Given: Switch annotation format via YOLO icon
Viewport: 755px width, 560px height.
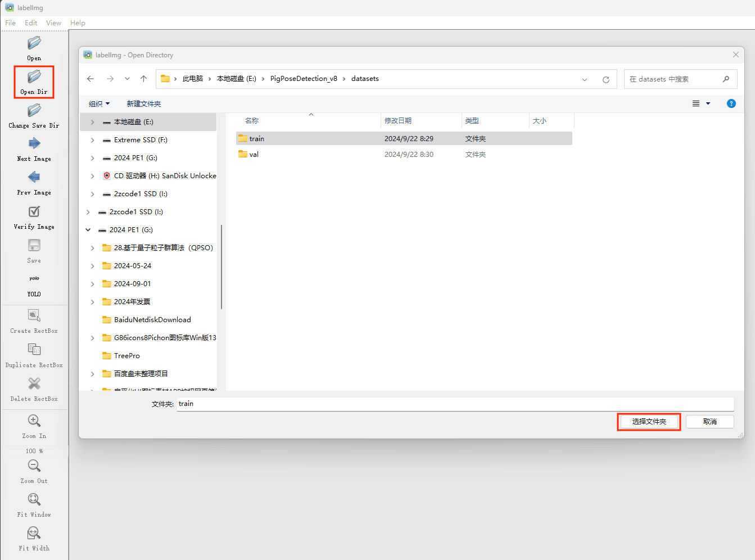Looking at the screenshot, I should 34,279.
